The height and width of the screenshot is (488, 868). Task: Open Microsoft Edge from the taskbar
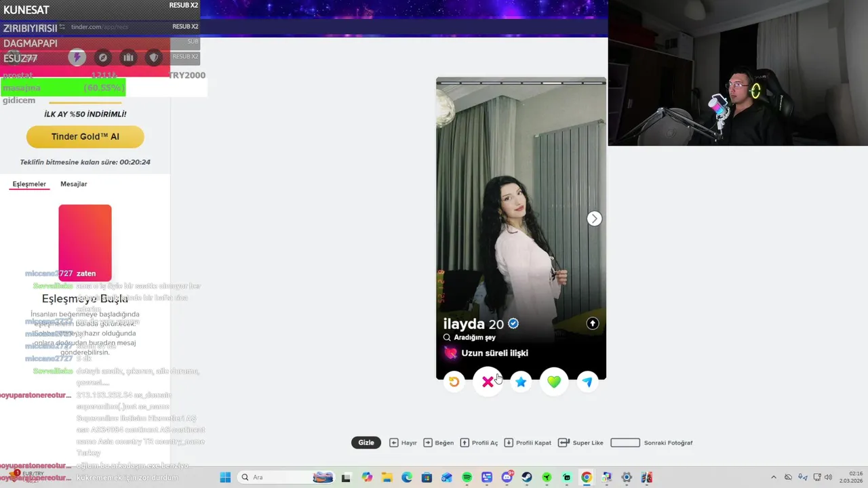point(407,477)
